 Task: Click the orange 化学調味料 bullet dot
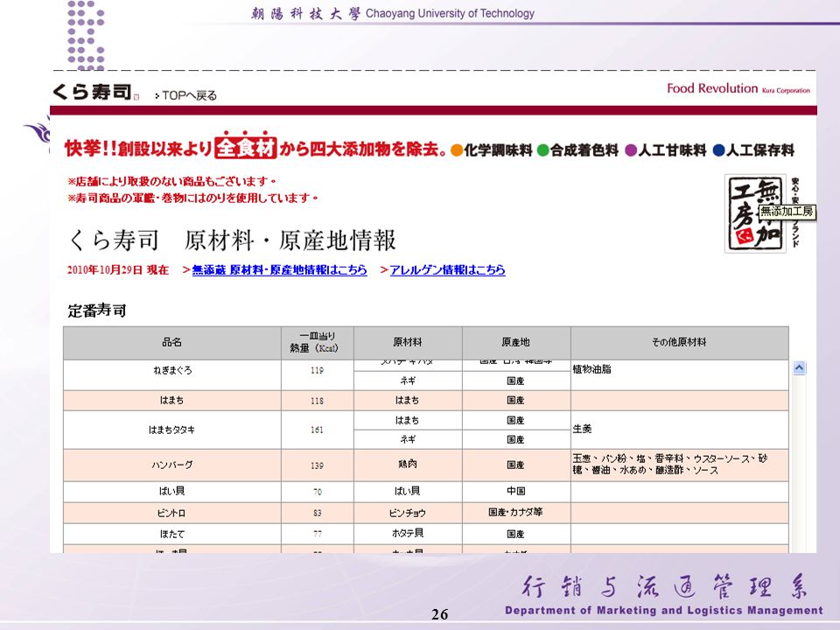point(457,150)
